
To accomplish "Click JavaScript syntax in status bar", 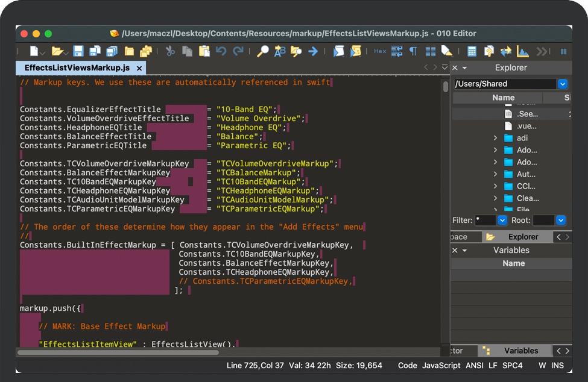I will (441, 366).
